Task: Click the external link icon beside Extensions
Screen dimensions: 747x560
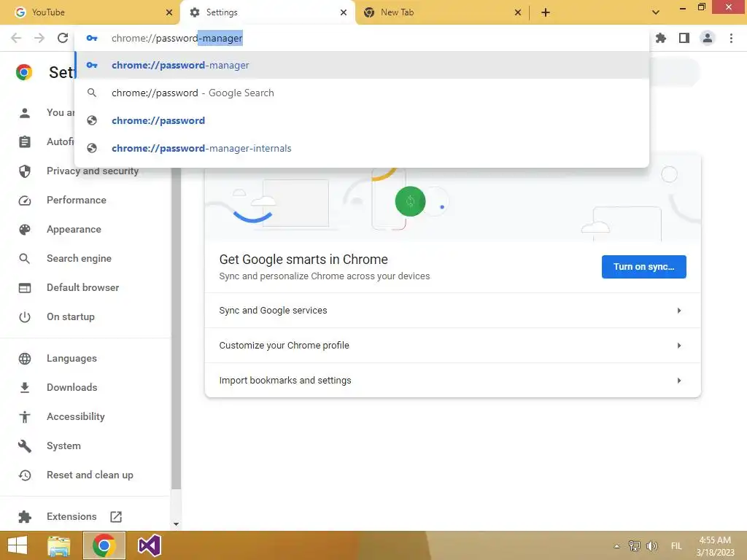Action: coord(116,517)
